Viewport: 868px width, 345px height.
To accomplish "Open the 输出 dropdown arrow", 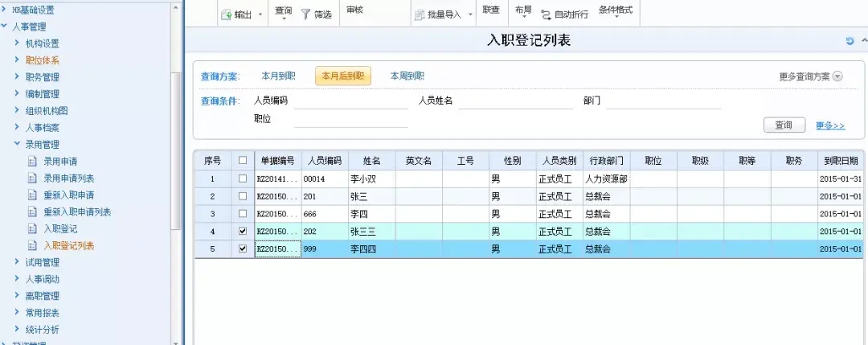I will tap(260, 15).
